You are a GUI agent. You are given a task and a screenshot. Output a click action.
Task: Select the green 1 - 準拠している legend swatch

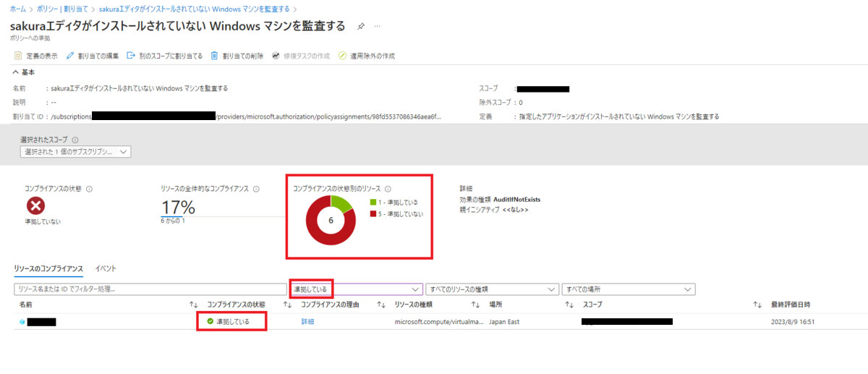373,203
